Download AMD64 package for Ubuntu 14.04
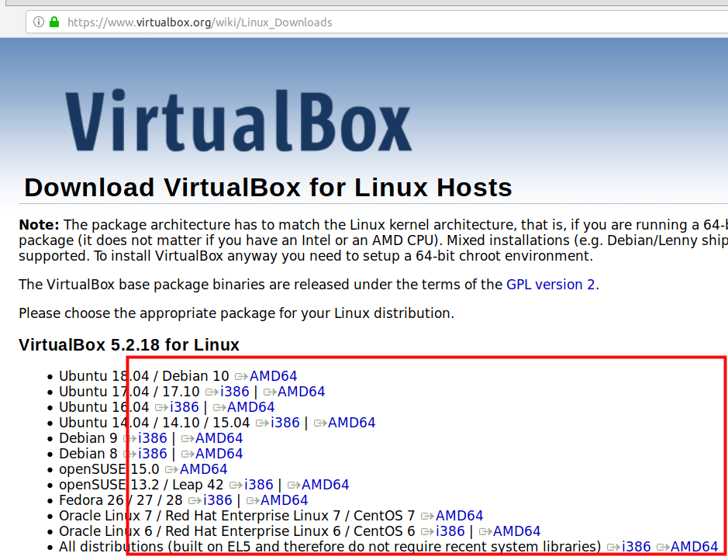The image size is (728, 560). pos(351,423)
